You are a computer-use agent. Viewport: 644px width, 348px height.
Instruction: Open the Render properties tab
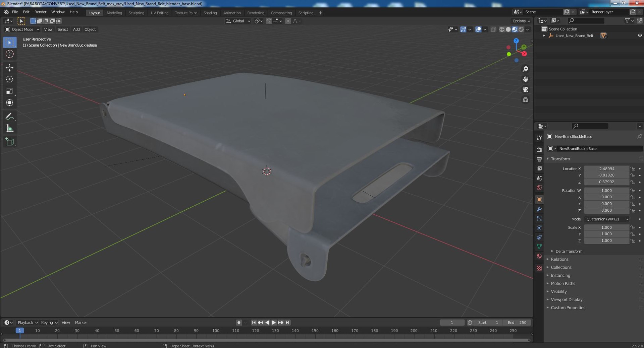pyautogui.click(x=539, y=150)
